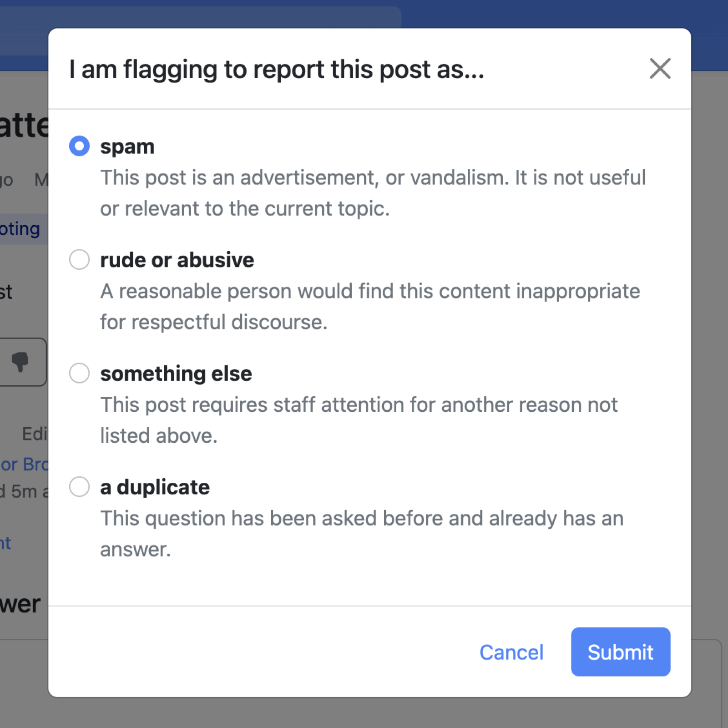Choose the "rude or abusive" flag reason
This screenshot has width=728, height=728.
click(x=79, y=259)
